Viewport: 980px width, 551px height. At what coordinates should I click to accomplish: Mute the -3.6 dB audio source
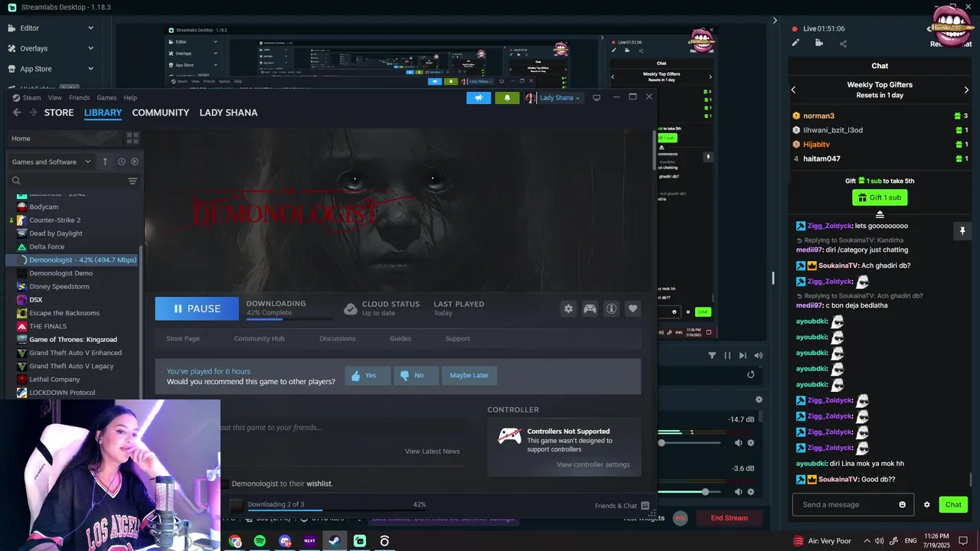click(738, 492)
